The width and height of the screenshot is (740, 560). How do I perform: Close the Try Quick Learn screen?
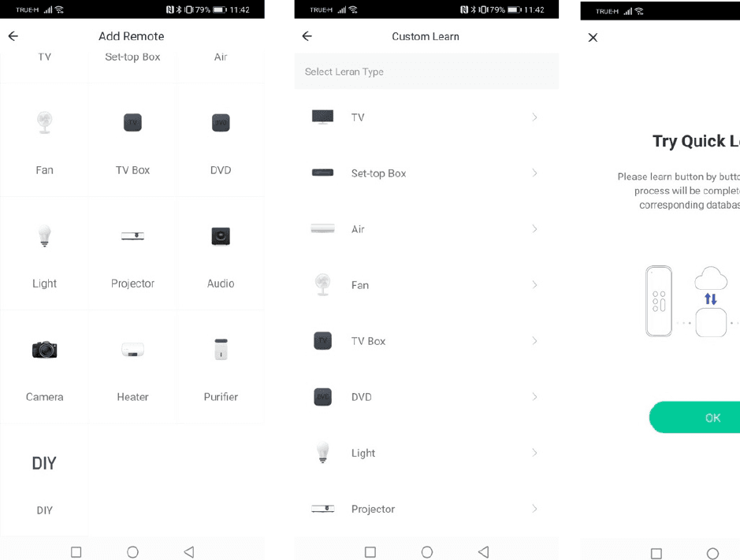[x=593, y=37]
